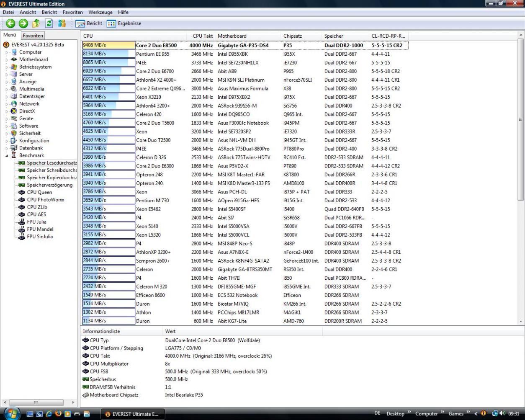Open the Windows Start orb
This screenshot has height=420, width=525.
(11, 413)
